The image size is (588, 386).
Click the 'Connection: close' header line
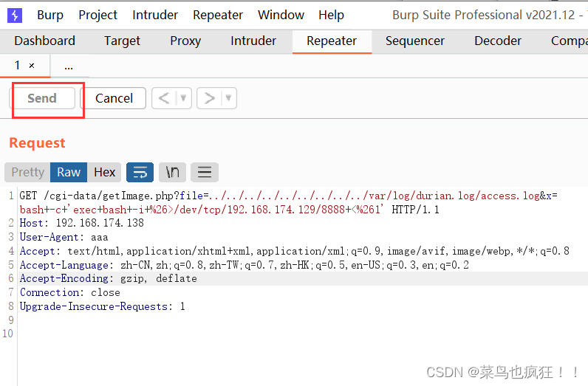pyautogui.click(x=69, y=292)
